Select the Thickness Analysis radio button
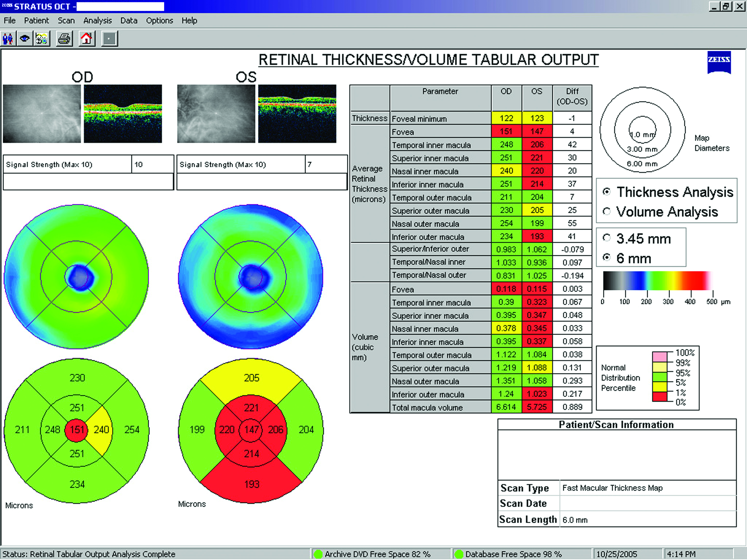The image size is (747, 560). pos(607,192)
